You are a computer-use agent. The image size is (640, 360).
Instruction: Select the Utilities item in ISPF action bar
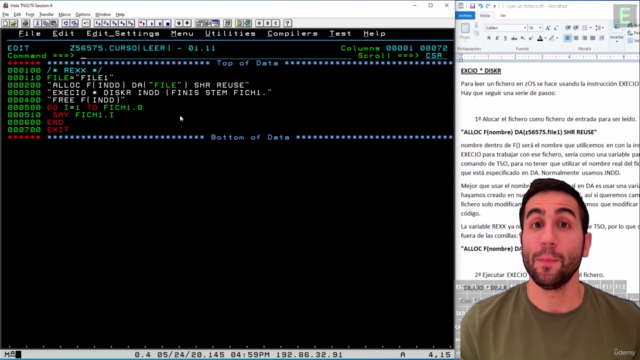click(230, 33)
